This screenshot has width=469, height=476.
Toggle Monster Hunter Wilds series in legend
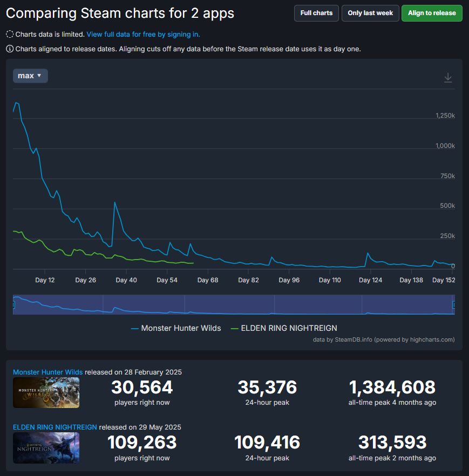coord(176,328)
